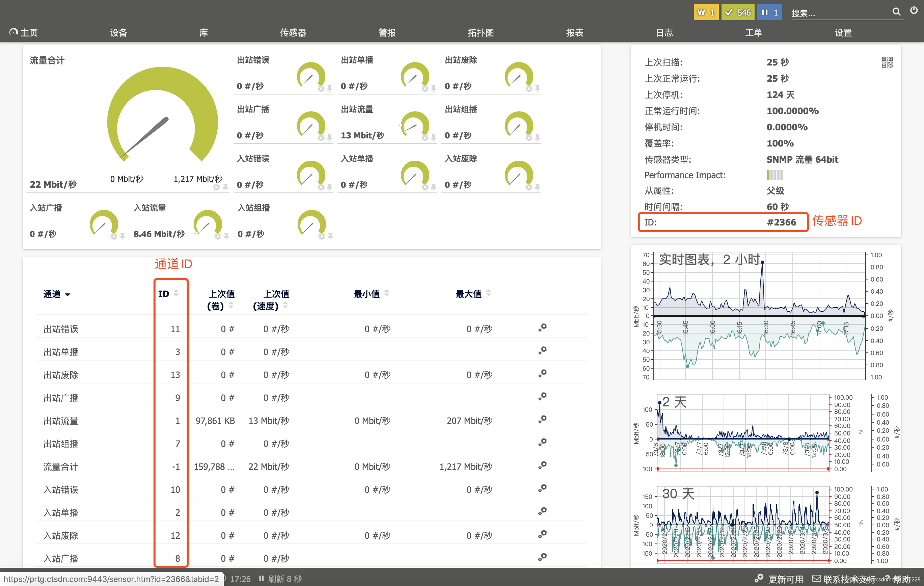Sort table by 通道 column arrow
Screen dimensions: 924x586
tap(67, 295)
